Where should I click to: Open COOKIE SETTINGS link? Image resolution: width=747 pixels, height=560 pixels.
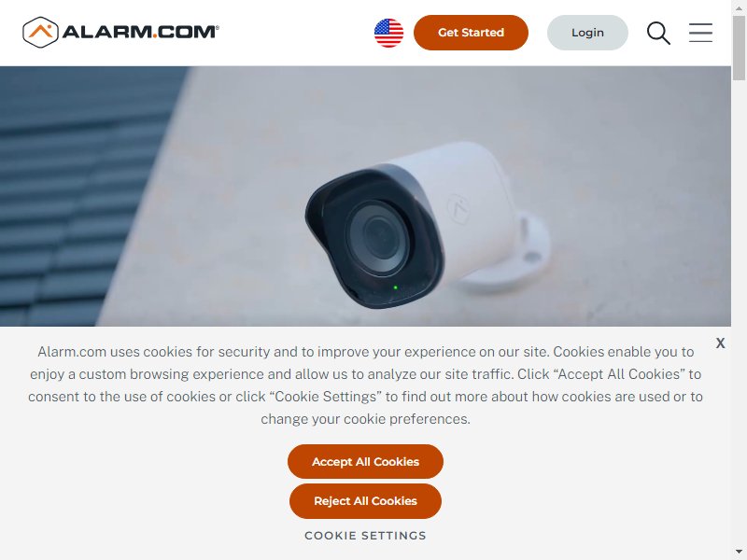click(365, 536)
